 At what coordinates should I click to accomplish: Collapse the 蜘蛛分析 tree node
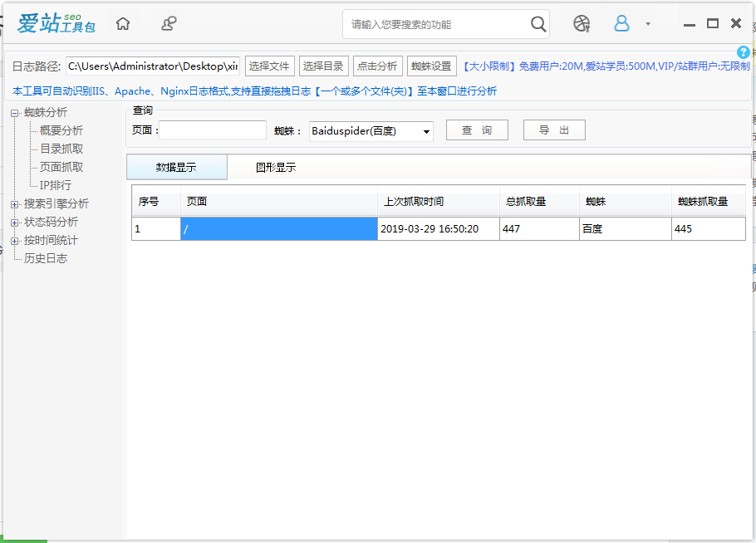(x=14, y=113)
